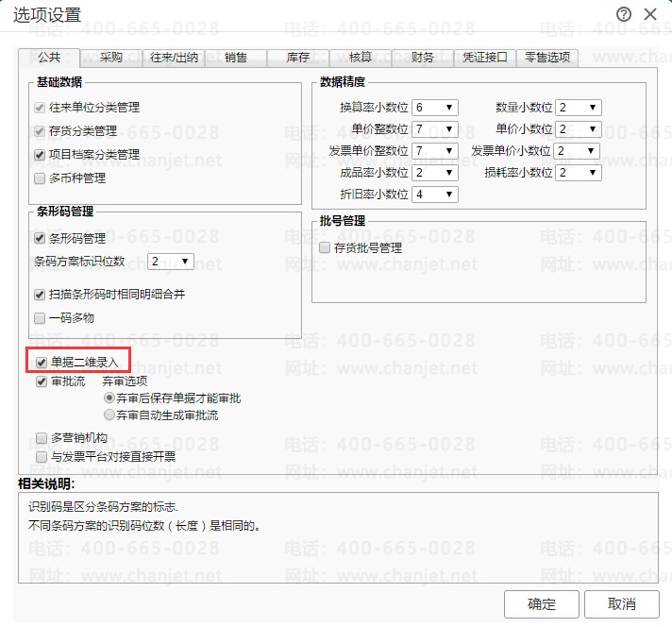The width and height of the screenshot is (672, 627).
Task: Open 条码方案标识位数 dropdown
Action: pyautogui.click(x=171, y=262)
